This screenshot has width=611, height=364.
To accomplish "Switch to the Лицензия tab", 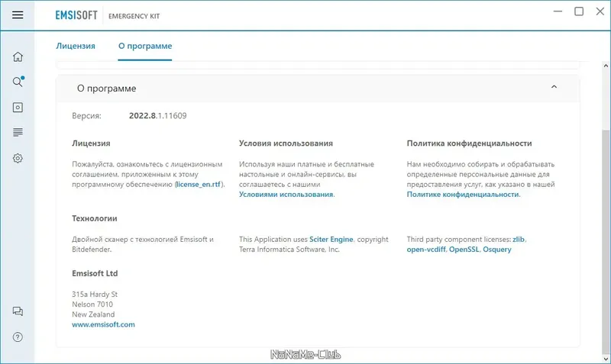I will [x=76, y=46].
